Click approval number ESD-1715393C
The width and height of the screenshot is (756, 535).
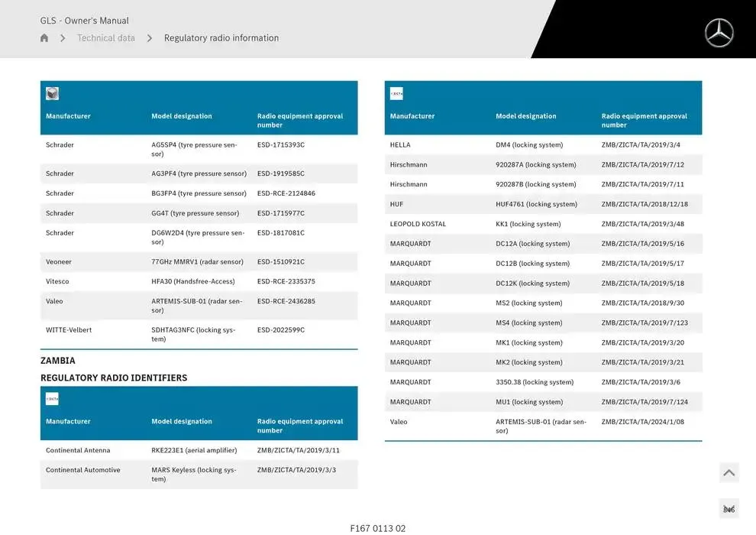pyautogui.click(x=281, y=145)
